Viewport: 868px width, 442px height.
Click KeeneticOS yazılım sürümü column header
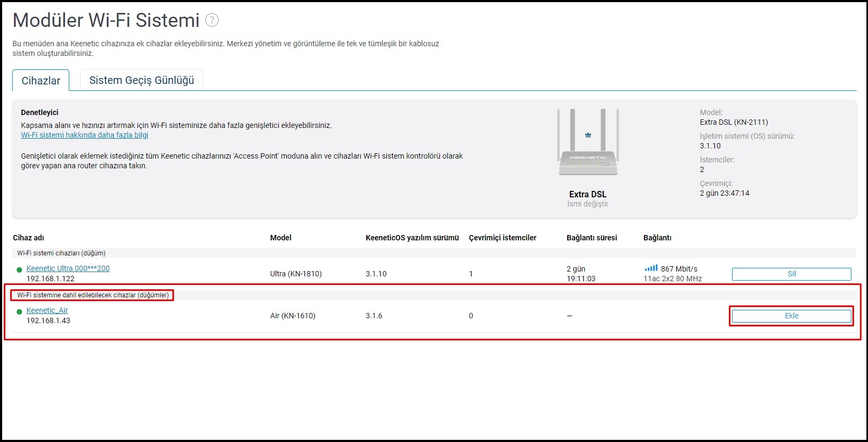coord(412,238)
